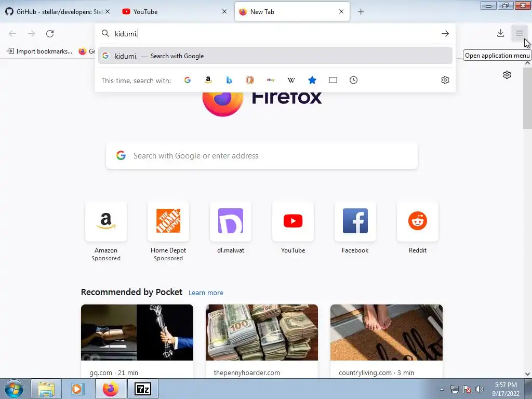Viewport: 532px width, 399px height.
Task: Open search settings gear in the dropdown
Action: tap(445, 80)
